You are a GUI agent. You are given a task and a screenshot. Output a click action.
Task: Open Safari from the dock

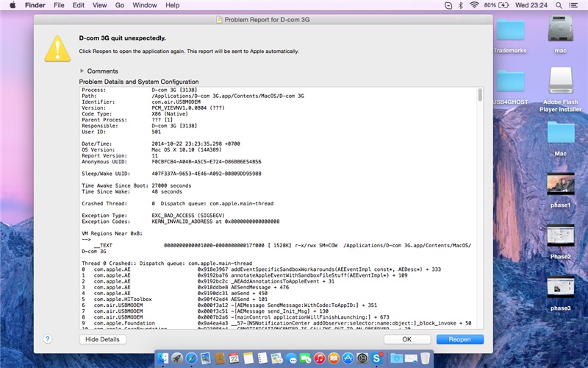(x=191, y=358)
